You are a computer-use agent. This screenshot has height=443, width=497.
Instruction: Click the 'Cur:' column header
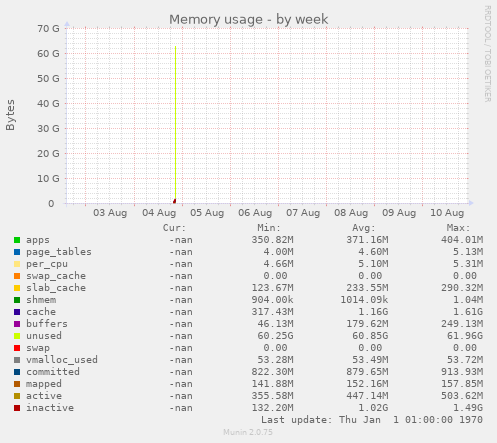point(174,228)
